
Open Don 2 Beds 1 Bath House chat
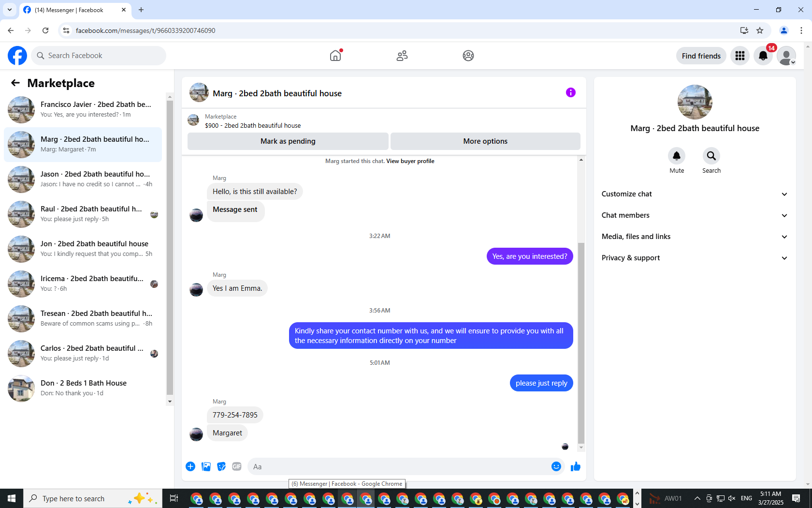tap(83, 388)
